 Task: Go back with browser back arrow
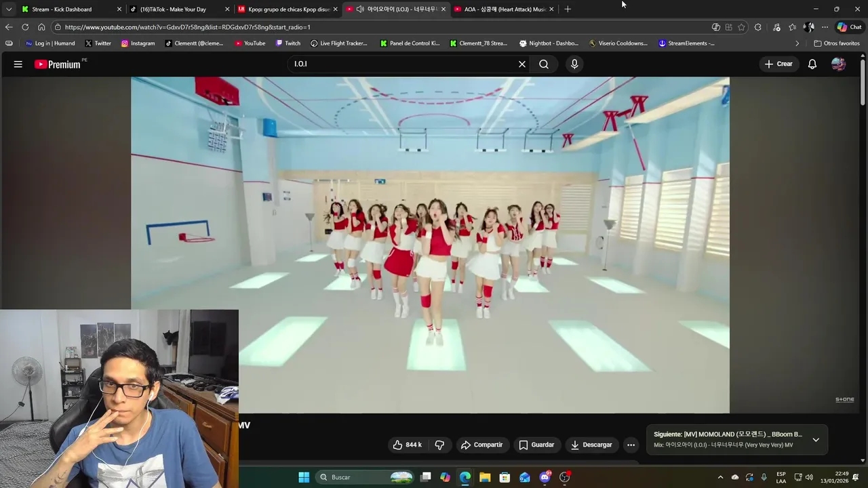[9, 27]
